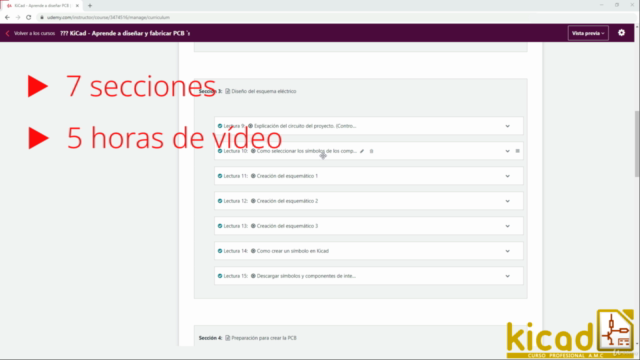The width and height of the screenshot is (640, 360).
Task: Click the lock icon in address bar
Action: coord(42,18)
